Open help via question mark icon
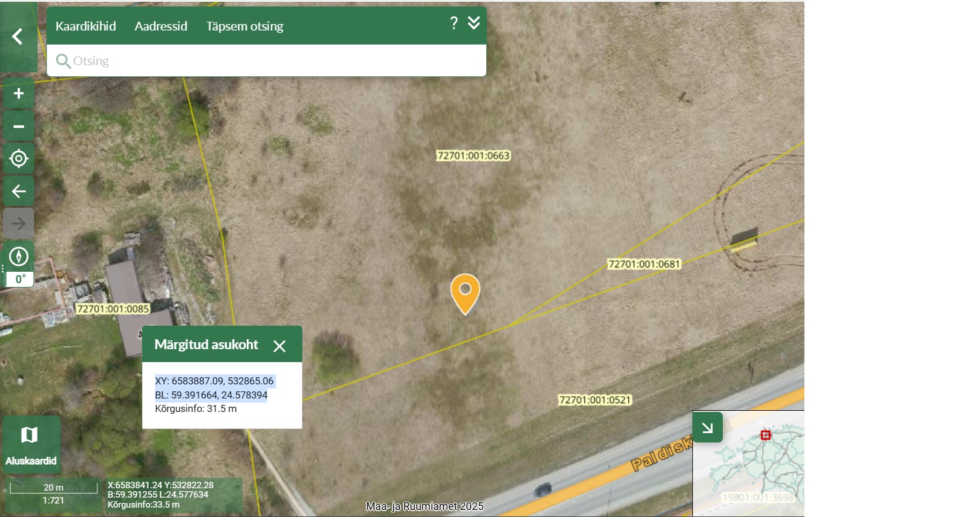The width and height of the screenshot is (980, 517). [454, 23]
